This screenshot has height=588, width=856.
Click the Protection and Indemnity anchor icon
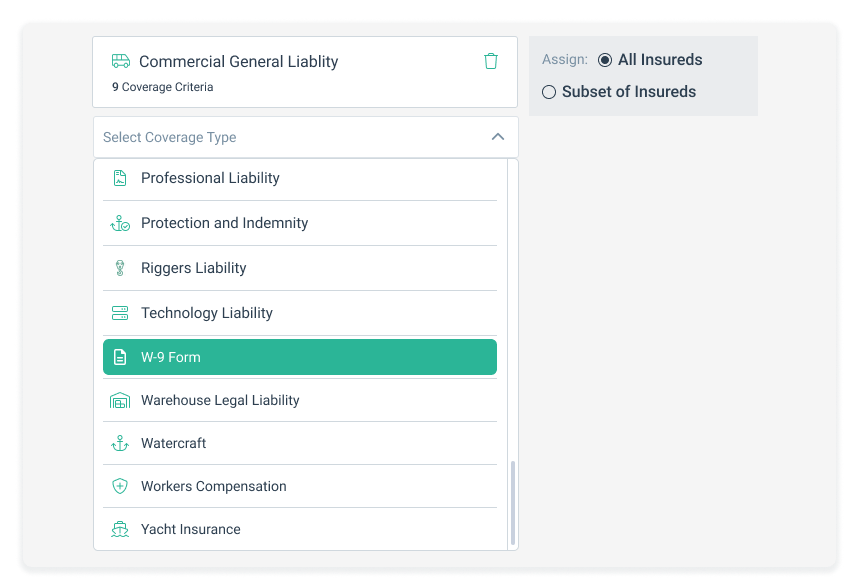point(120,223)
